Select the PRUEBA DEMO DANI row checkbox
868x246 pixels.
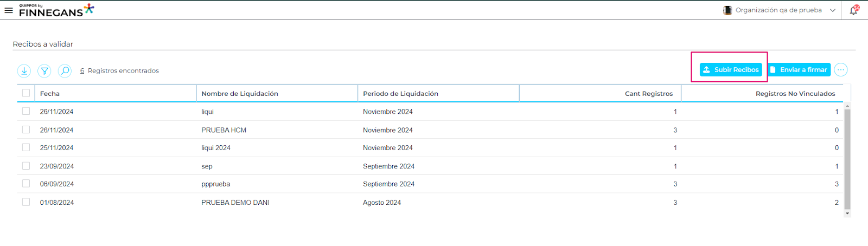coord(26,202)
